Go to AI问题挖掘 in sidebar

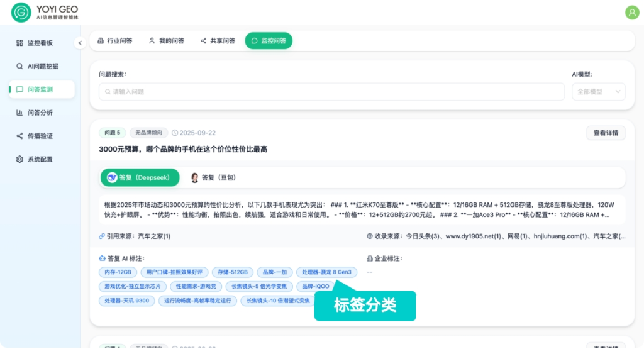pos(42,66)
